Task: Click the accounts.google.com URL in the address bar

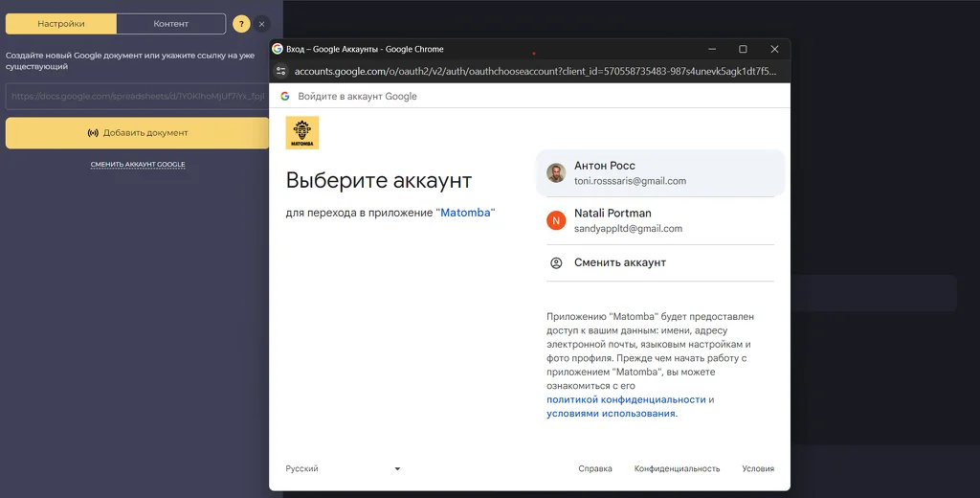Action: 535,71
